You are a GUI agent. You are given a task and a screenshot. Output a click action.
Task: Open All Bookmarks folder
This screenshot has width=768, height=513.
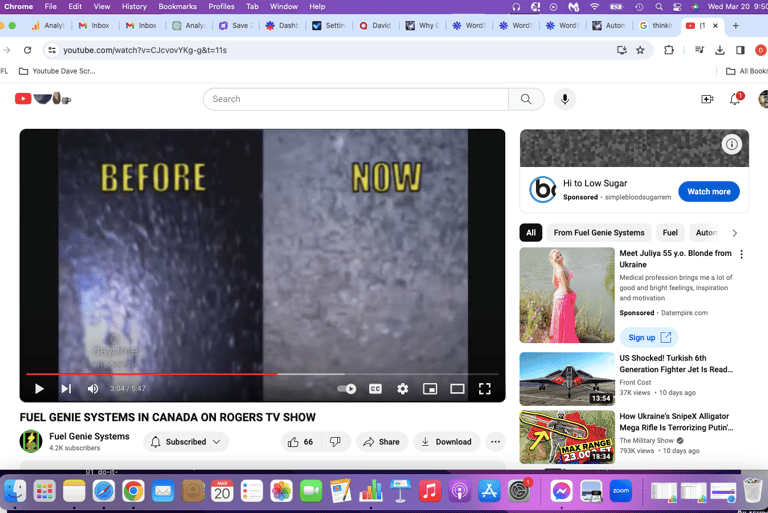pyautogui.click(x=746, y=71)
